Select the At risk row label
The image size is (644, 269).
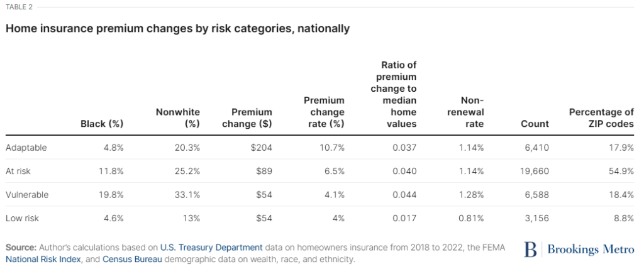pos(19,171)
